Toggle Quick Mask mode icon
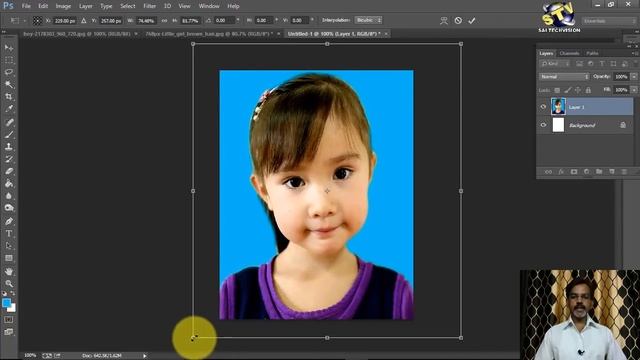The width and height of the screenshot is (640, 360). click(x=9, y=320)
